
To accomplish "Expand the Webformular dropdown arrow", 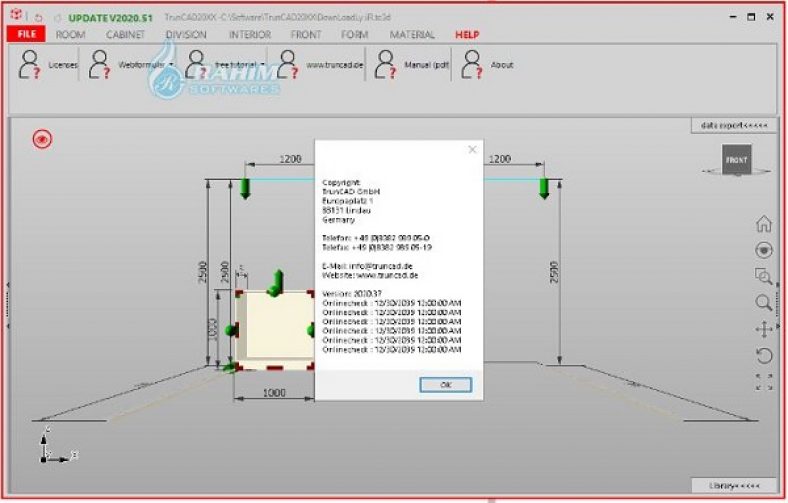I will (171, 65).
